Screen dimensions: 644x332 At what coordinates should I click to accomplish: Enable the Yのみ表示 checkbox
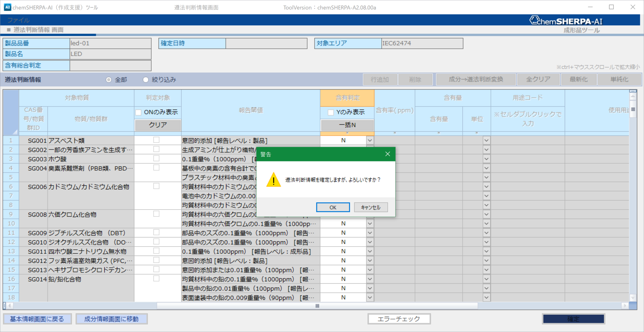(330, 112)
